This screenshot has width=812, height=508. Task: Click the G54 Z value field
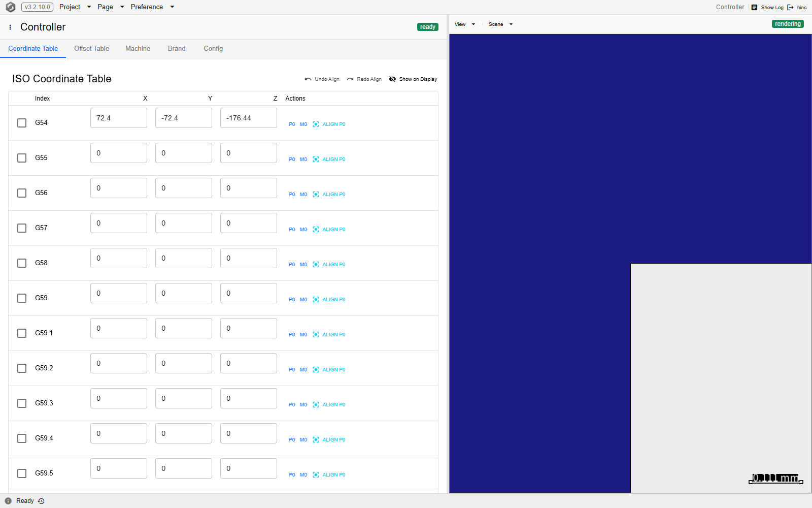(x=249, y=118)
